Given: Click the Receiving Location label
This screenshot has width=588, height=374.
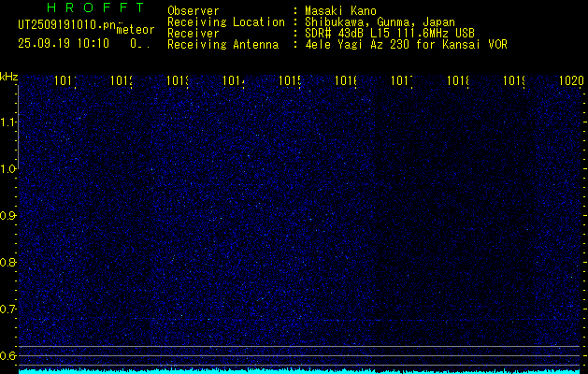Looking at the screenshot, I should pos(225,22).
